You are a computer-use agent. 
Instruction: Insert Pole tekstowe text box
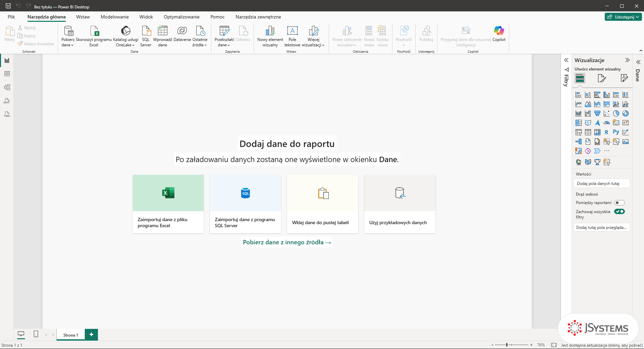292,36
